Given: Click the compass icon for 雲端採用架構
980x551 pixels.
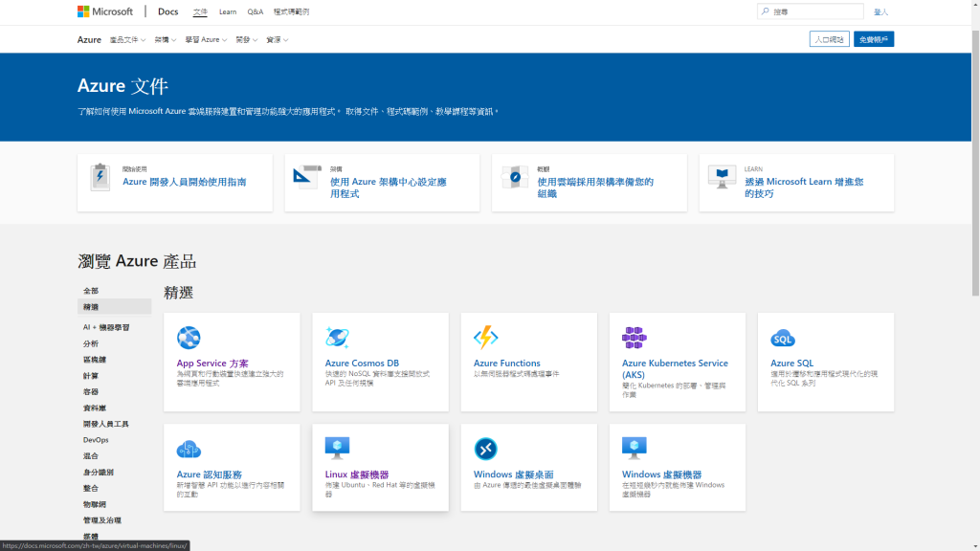Looking at the screenshot, I should click(514, 177).
